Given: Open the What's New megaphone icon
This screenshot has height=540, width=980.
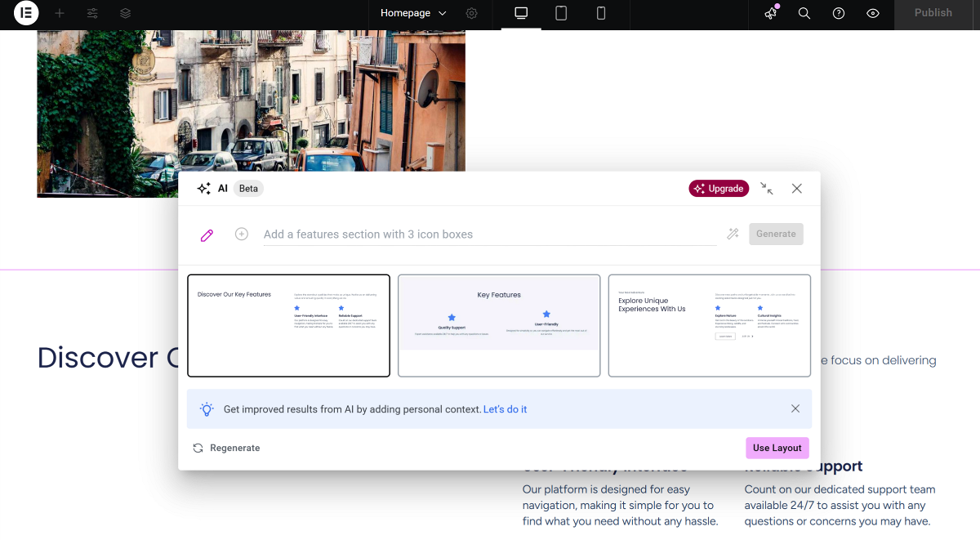Looking at the screenshot, I should click(770, 13).
